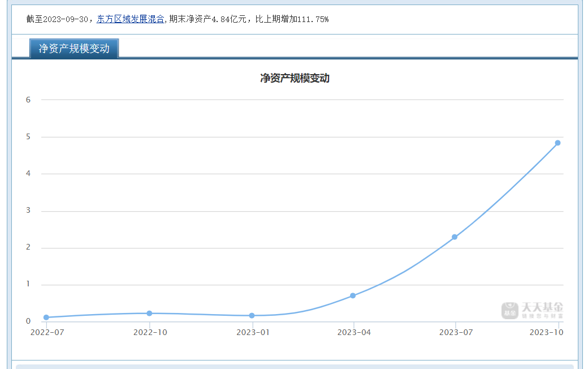588x369 pixels.
Task: Click the 2023-10 peak data point
Action: tap(557, 143)
